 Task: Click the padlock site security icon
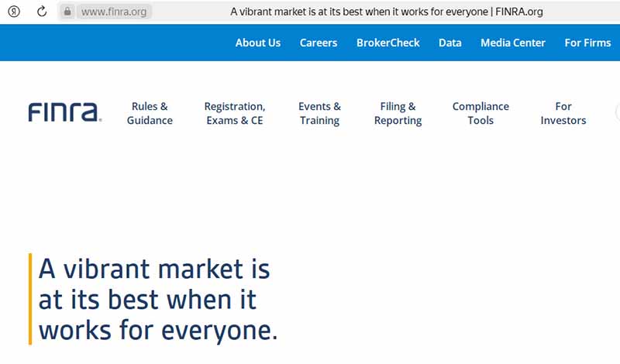pos(67,12)
